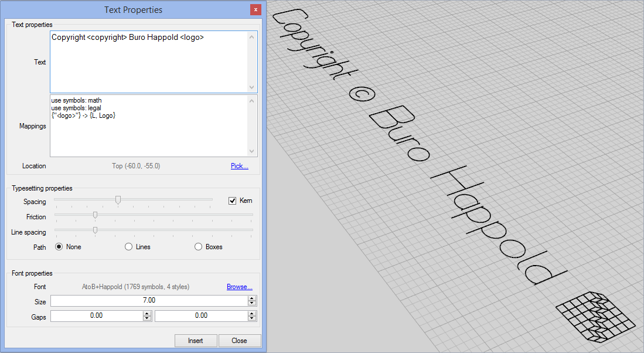
Task: Close the Text Properties dialog with the red X
Action: 255,9
